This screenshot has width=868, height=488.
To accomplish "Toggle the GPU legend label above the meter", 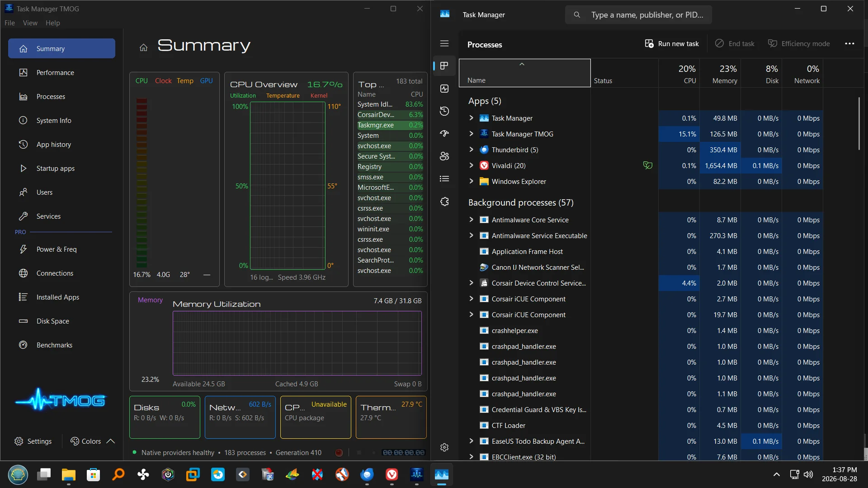I will click(207, 80).
